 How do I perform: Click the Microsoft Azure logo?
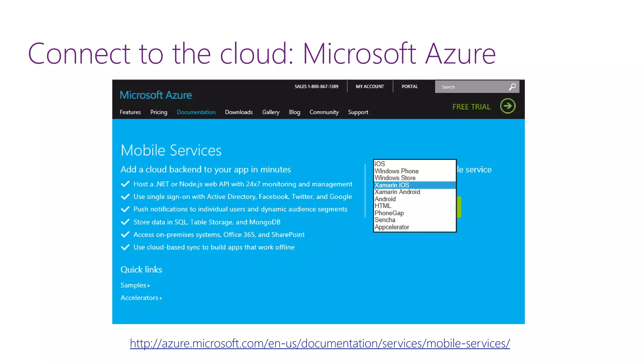[156, 95]
